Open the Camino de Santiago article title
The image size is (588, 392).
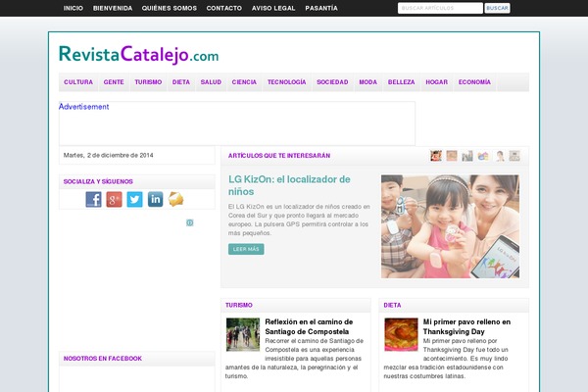point(309,326)
